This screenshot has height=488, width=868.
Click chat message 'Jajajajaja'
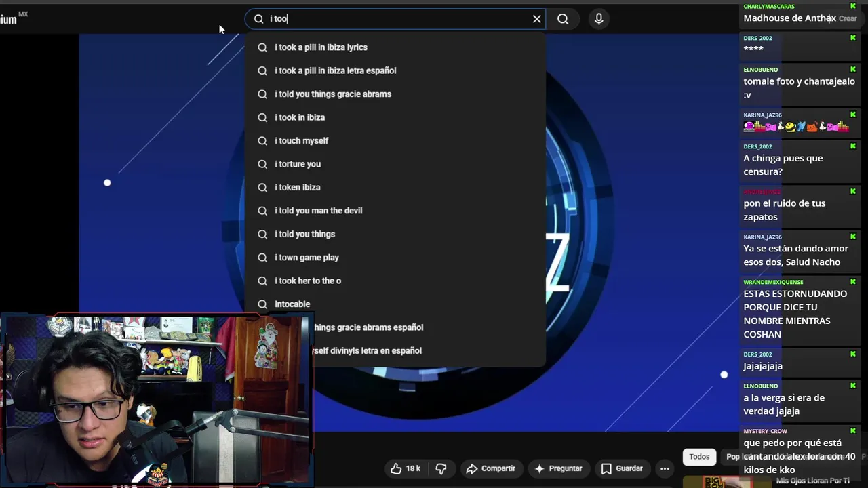click(763, 366)
